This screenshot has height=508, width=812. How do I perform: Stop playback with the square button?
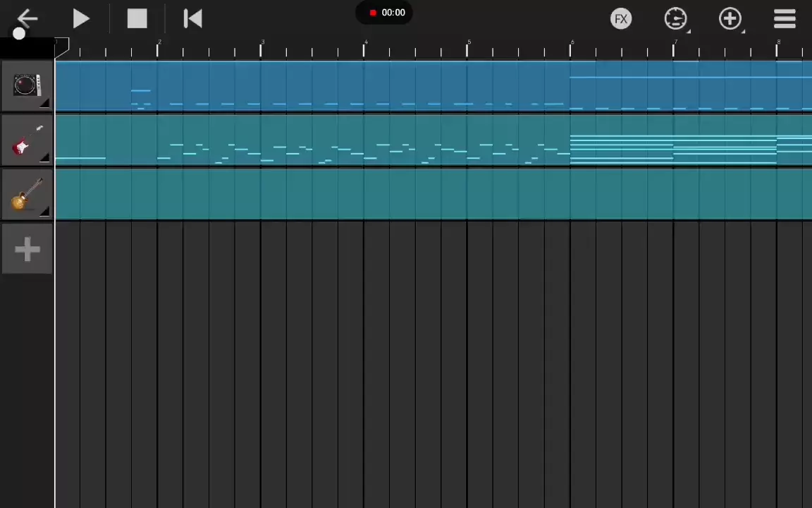click(x=137, y=19)
